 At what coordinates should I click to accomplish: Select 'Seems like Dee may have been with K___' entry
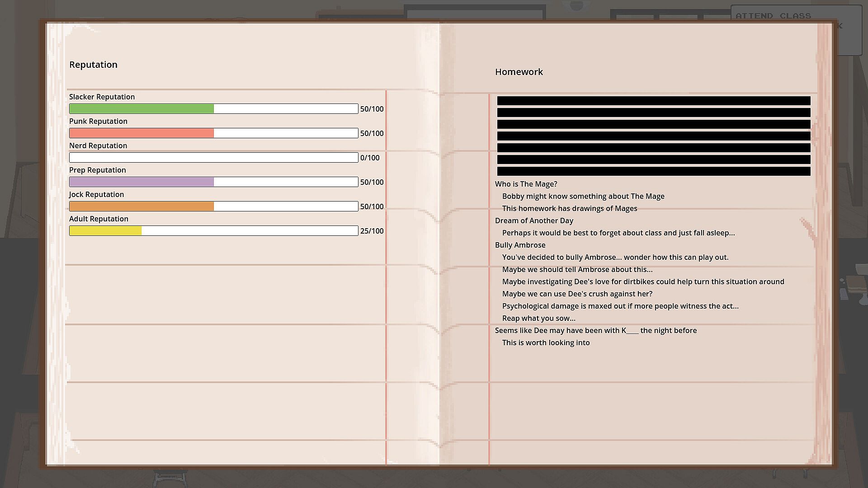coord(595,330)
